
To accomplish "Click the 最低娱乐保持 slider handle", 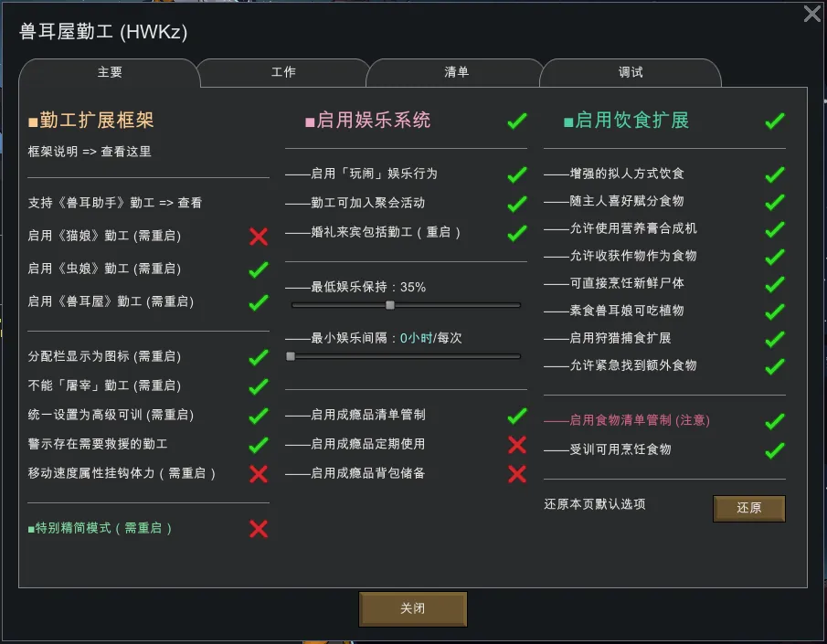I will [390, 305].
